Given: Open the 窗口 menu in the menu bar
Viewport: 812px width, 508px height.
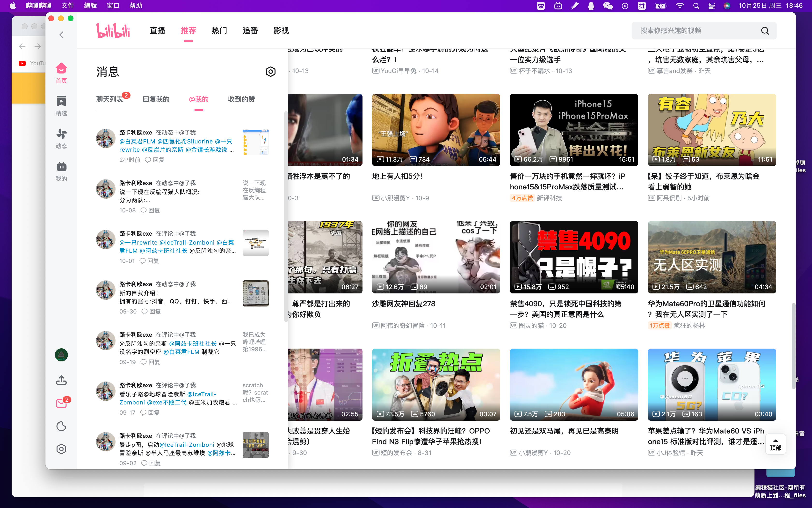Looking at the screenshot, I should 113,6.
